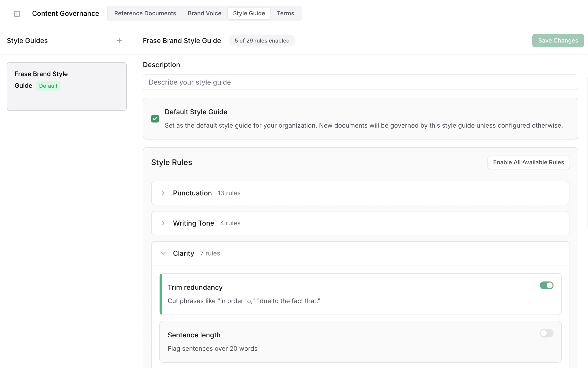Select the Style Guide tab
The width and height of the screenshot is (588, 368).
pyautogui.click(x=249, y=13)
